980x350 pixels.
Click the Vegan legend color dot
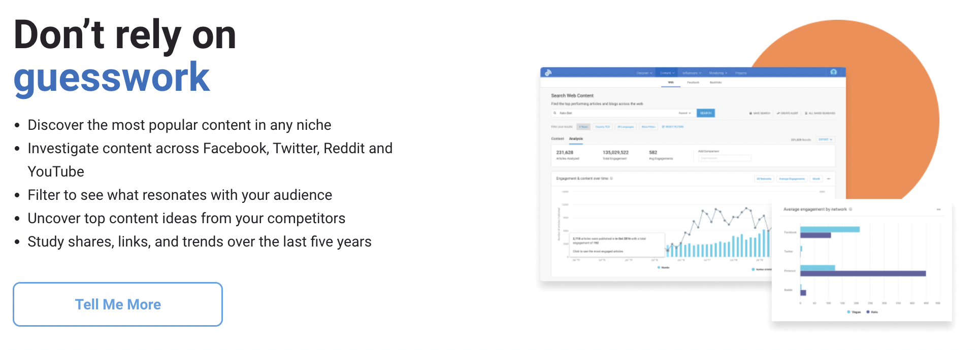(x=848, y=312)
